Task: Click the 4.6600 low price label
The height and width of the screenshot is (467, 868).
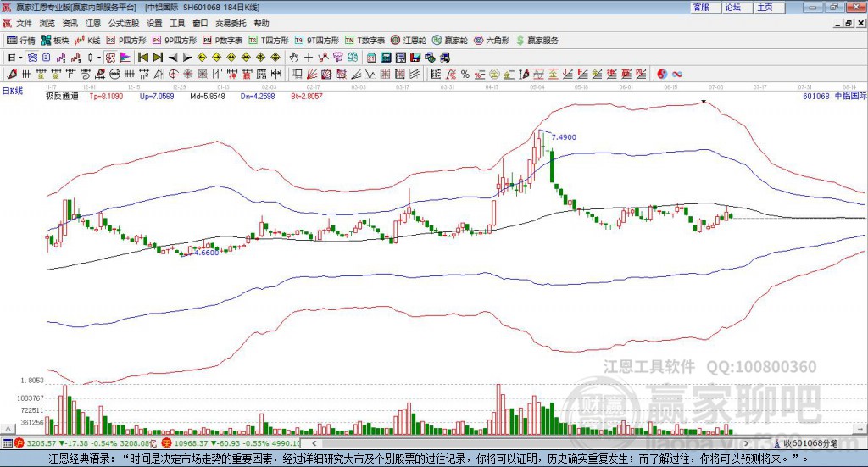Action: click(207, 253)
